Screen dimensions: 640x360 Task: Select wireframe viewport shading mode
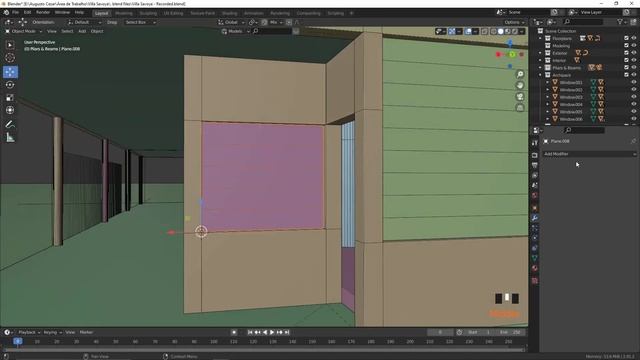click(x=493, y=31)
